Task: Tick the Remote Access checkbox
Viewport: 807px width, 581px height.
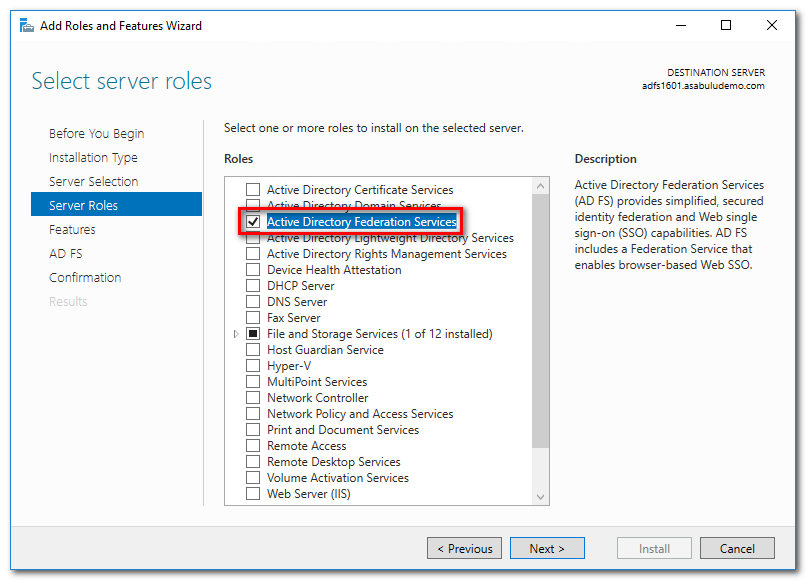Action: point(253,446)
